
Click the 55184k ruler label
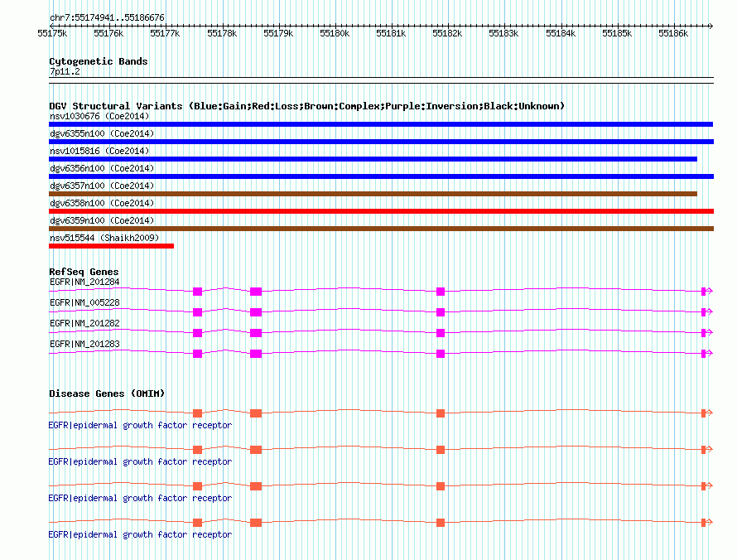click(x=561, y=34)
